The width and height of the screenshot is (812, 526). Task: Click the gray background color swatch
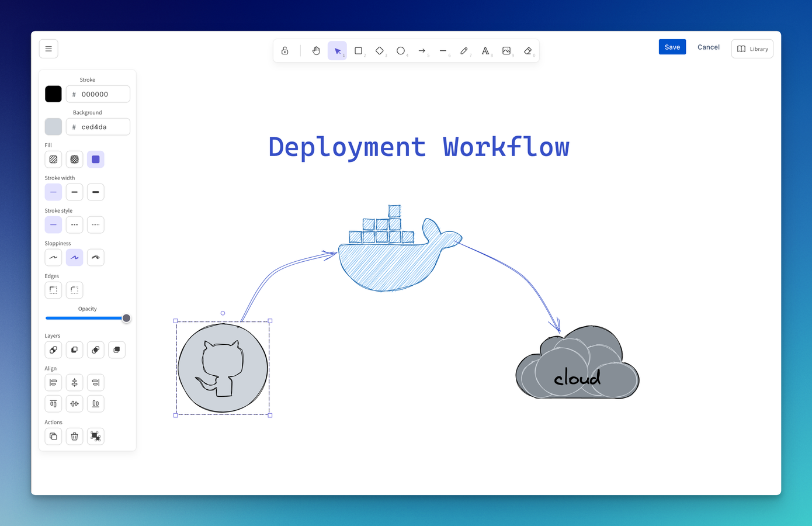pos(53,127)
